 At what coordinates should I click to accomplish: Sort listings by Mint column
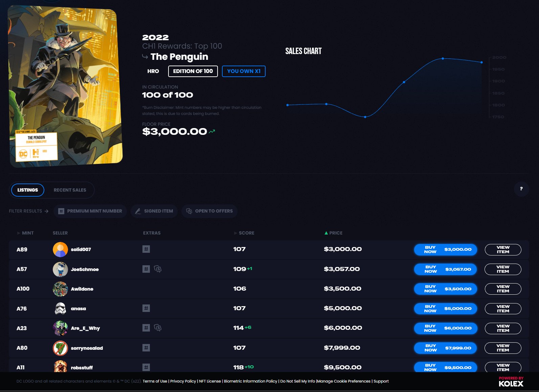point(25,233)
